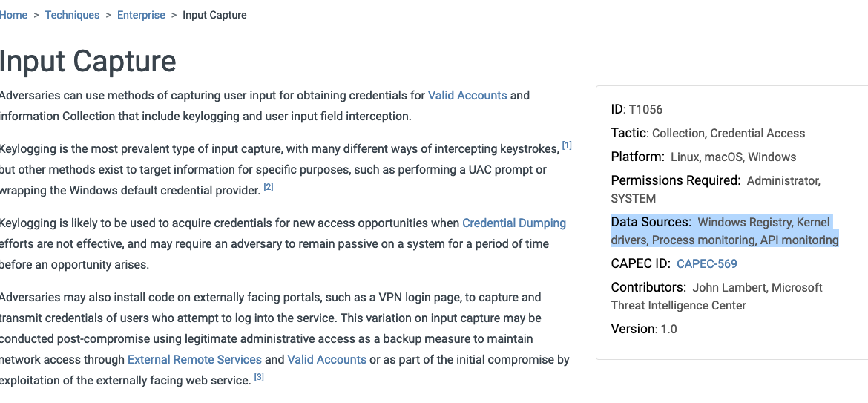Screen dimensions: 868x403
Task: Open Valid Accounts link in first paragraph
Action: pyautogui.click(x=467, y=95)
